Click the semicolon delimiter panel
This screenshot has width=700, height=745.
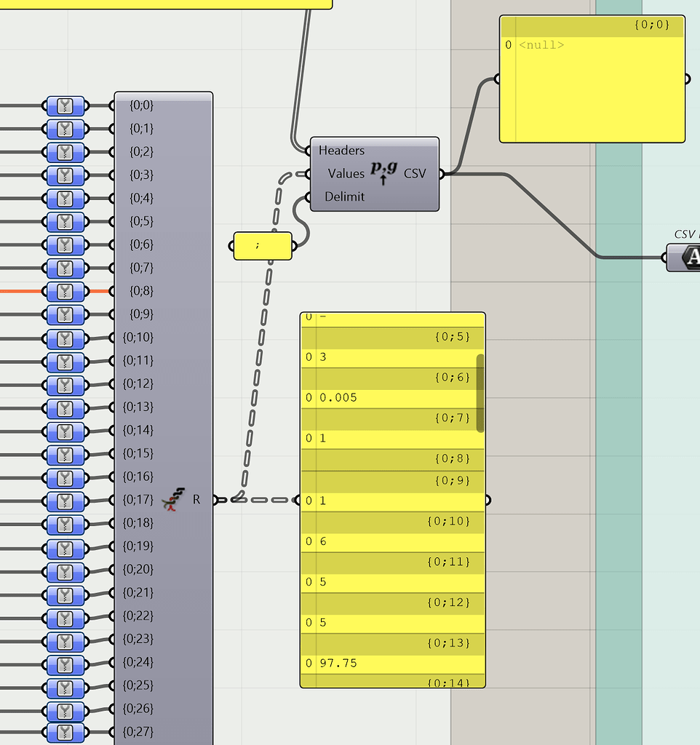263,245
